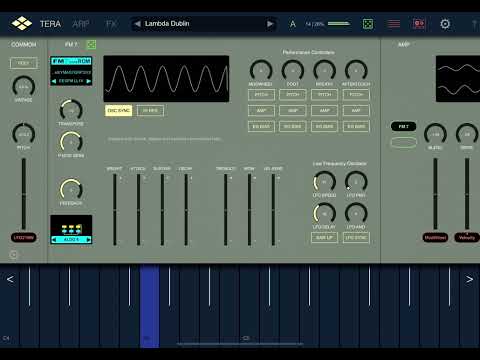Click EG BIAS button under AFTERTOUCH
The image size is (480, 360).
(x=356, y=126)
